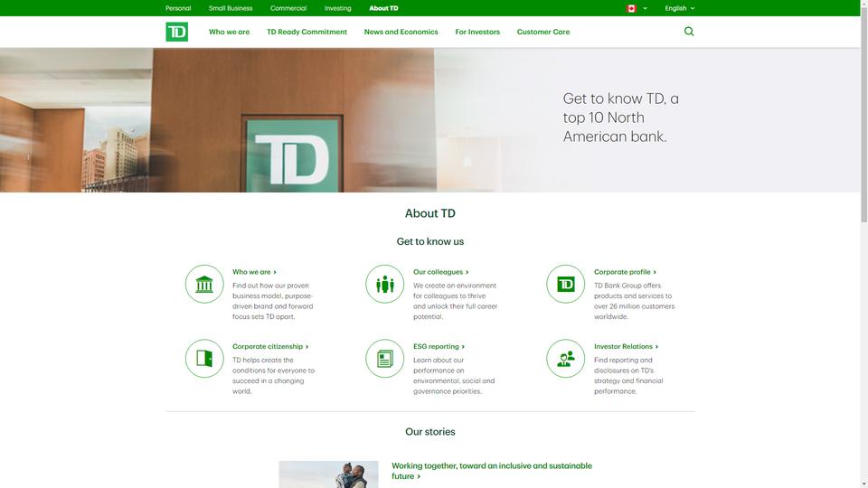This screenshot has width=868, height=488.
Task: Switch to the Personal tab
Action: click(178, 8)
